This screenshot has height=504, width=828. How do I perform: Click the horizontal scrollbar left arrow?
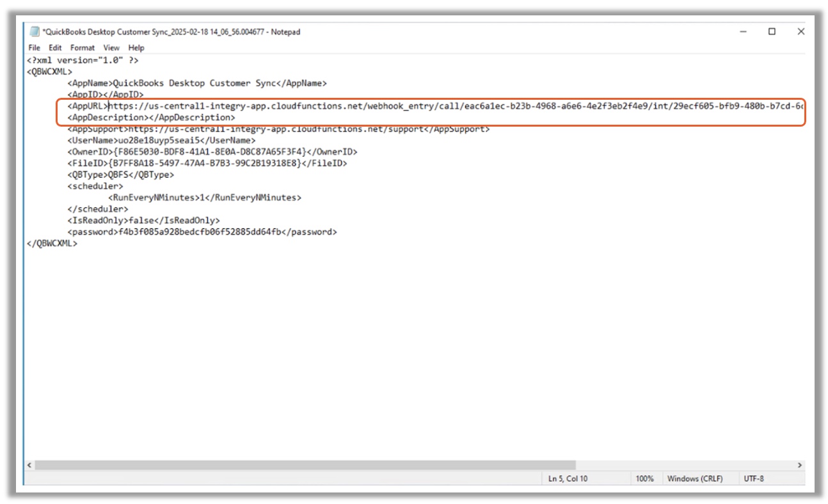pos(29,465)
